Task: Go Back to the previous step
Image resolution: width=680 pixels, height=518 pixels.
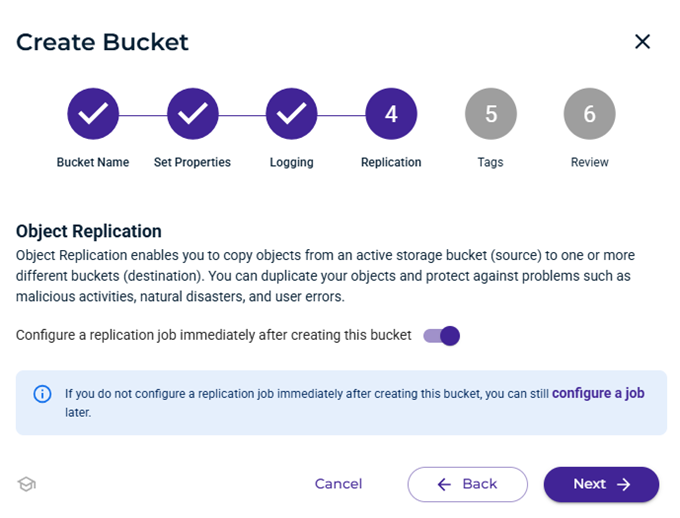Action: pos(467,484)
